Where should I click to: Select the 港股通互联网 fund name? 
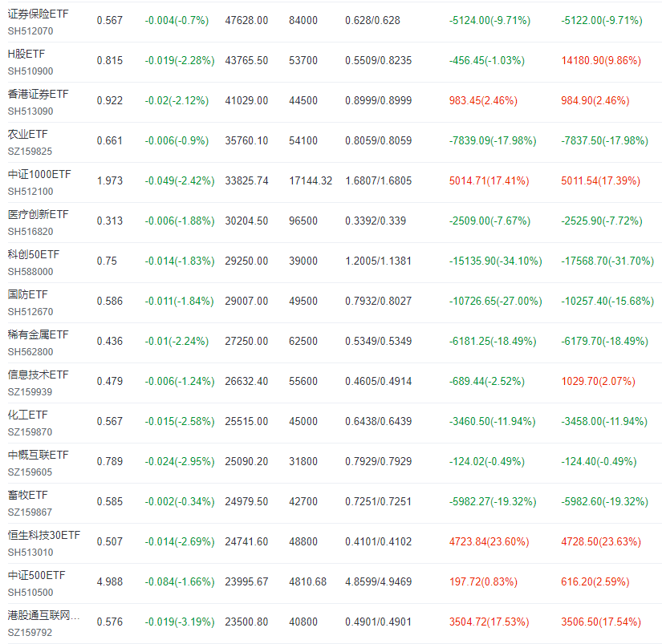pos(43,615)
